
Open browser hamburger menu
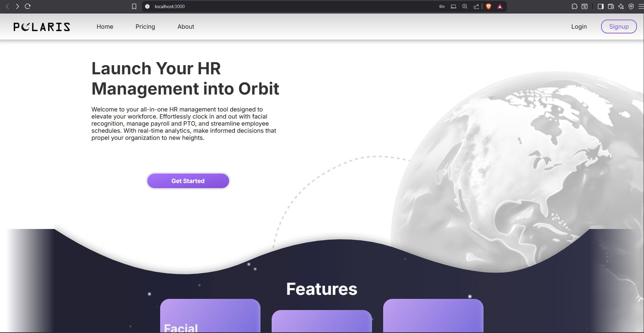(x=641, y=6)
